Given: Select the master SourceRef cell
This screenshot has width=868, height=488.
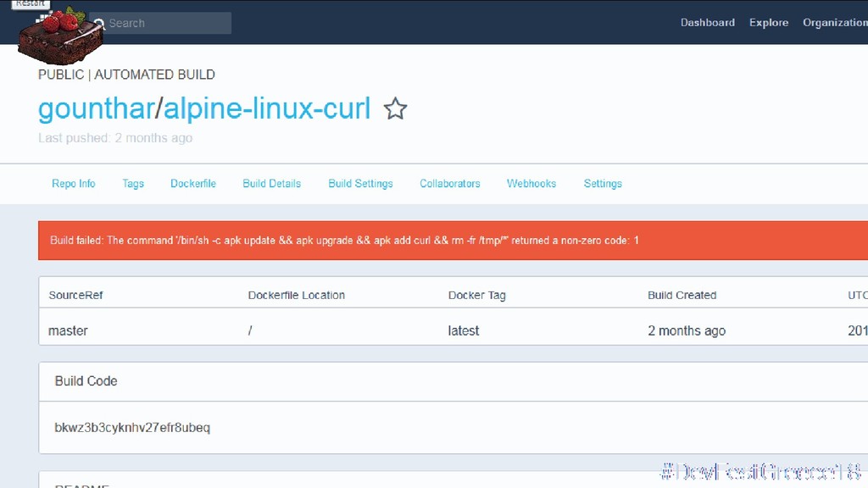Looking at the screenshot, I should pyautogui.click(x=68, y=331).
